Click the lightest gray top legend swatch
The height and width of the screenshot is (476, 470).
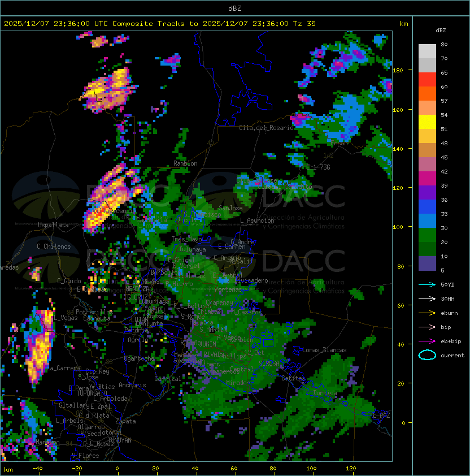pyautogui.click(x=427, y=51)
